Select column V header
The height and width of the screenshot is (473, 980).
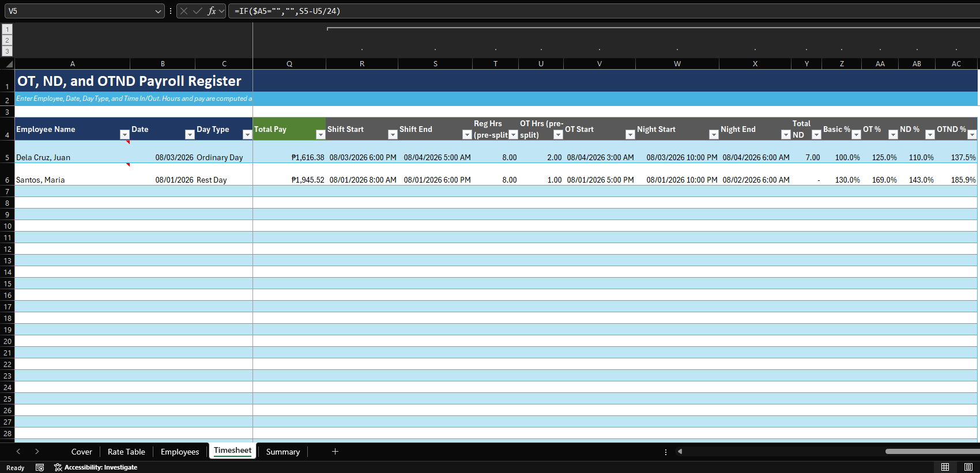pyautogui.click(x=600, y=64)
